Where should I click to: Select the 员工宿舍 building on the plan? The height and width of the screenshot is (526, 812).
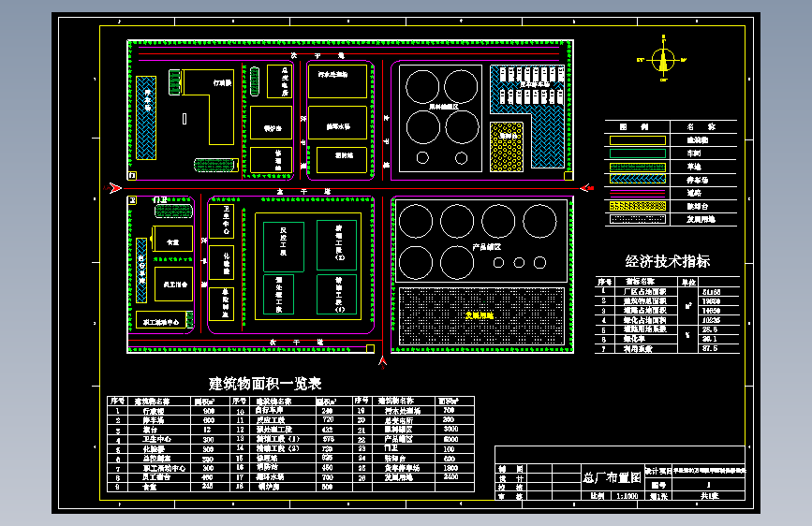coord(173,284)
